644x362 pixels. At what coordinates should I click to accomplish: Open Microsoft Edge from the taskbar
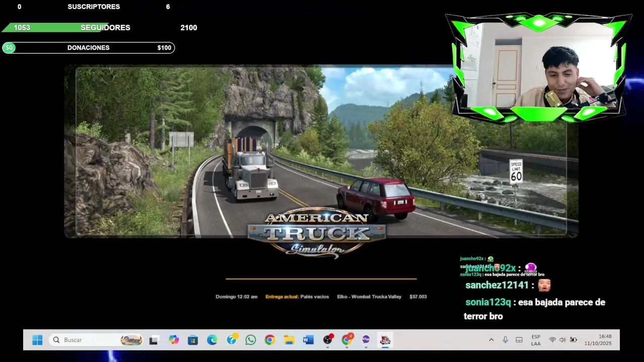point(212,340)
